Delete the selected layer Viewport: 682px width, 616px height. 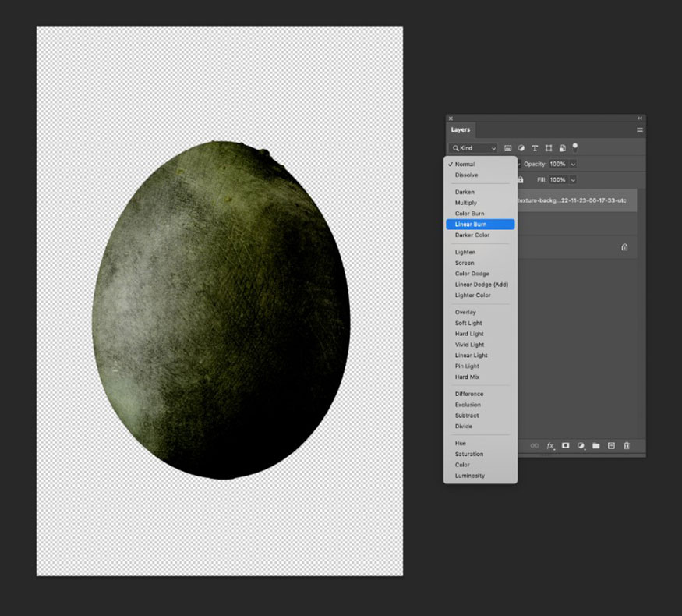point(627,445)
